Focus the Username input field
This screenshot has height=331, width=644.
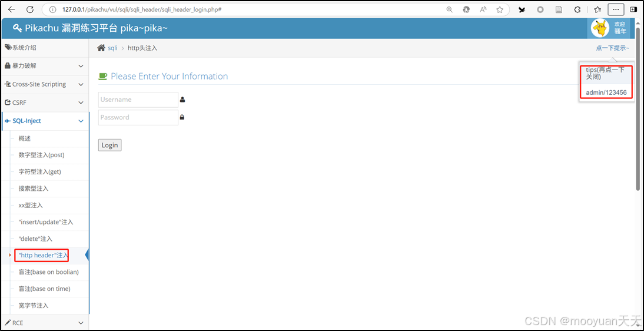138,100
